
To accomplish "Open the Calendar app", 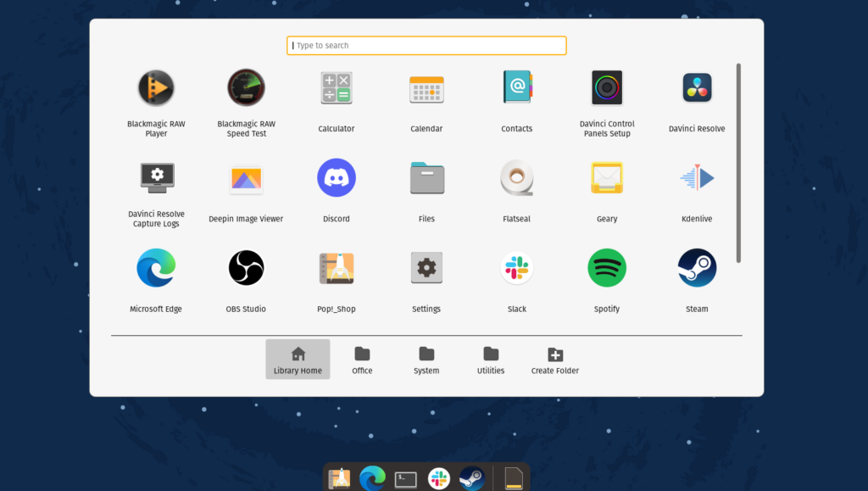I will point(426,89).
